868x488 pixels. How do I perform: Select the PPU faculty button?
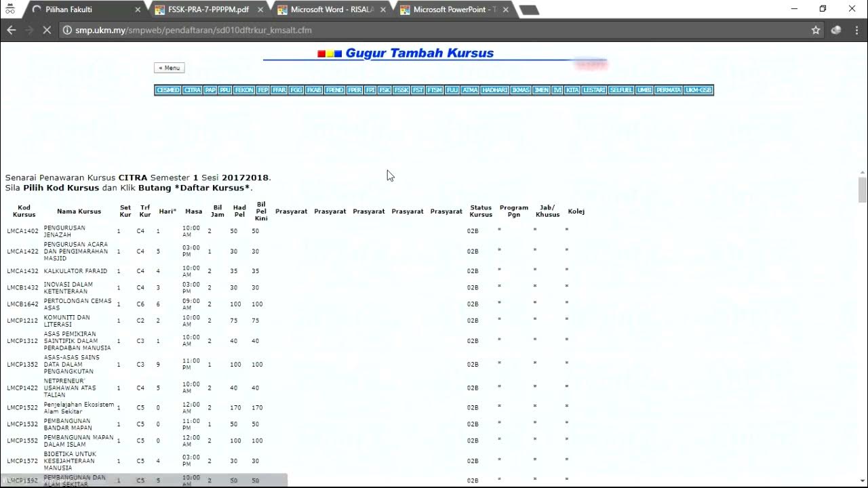pos(225,90)
